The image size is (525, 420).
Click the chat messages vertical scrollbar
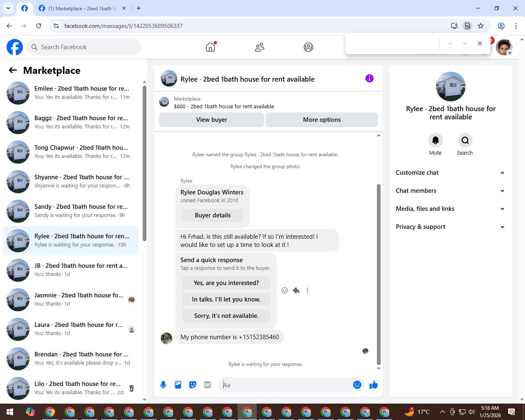click(379, 274)
